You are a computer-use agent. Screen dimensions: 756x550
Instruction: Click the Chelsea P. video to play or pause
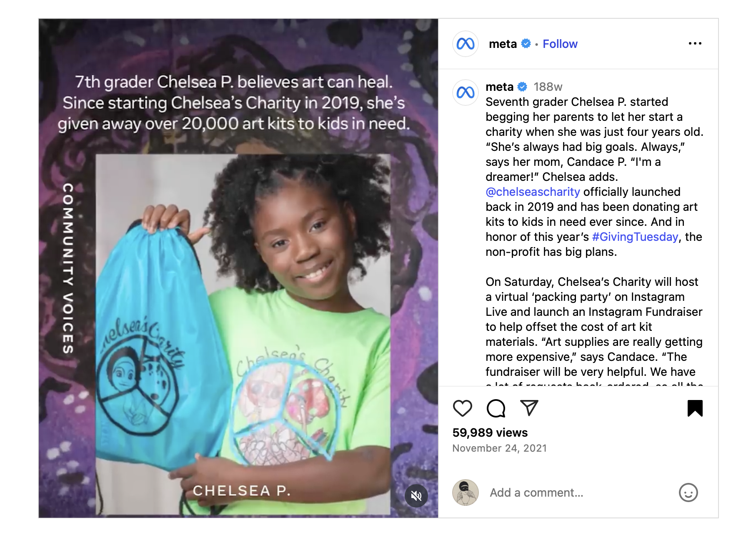pyautogui.click(x=238, y=268)
